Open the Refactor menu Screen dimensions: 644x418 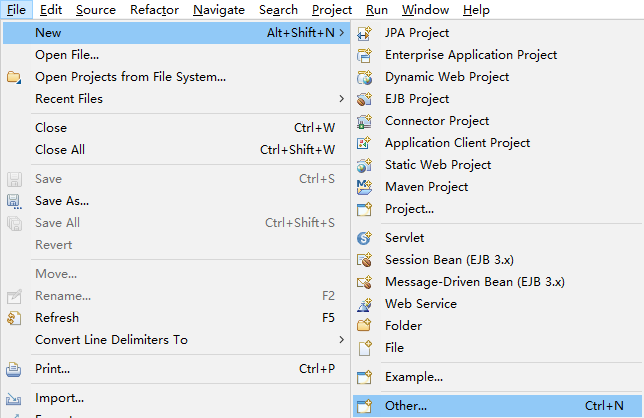click(x=154, y=10)
